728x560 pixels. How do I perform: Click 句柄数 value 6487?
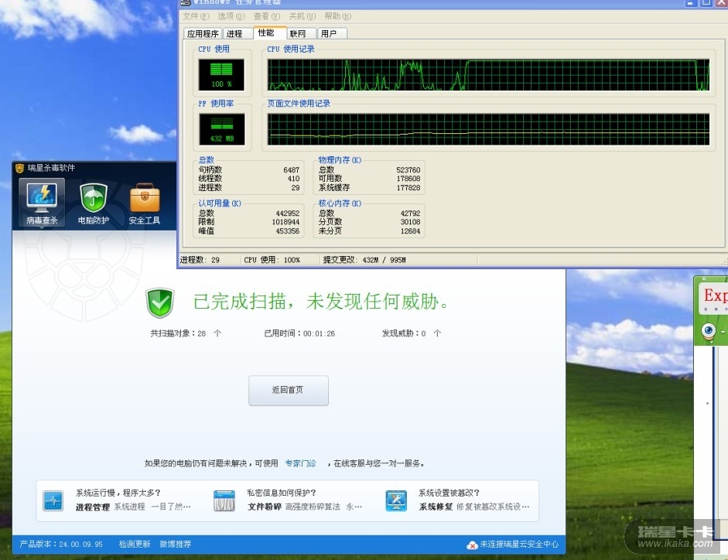click(291, 170)
